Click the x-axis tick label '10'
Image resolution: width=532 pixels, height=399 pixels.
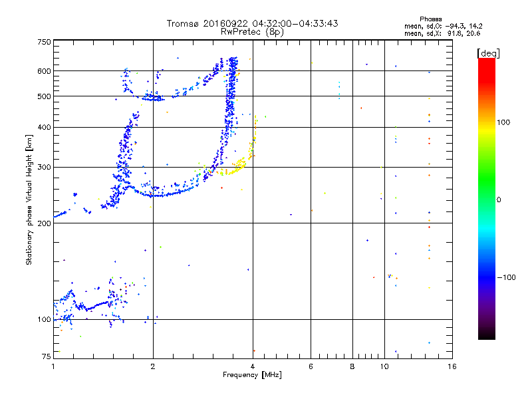pyautogui.click(x=384, y=366)
